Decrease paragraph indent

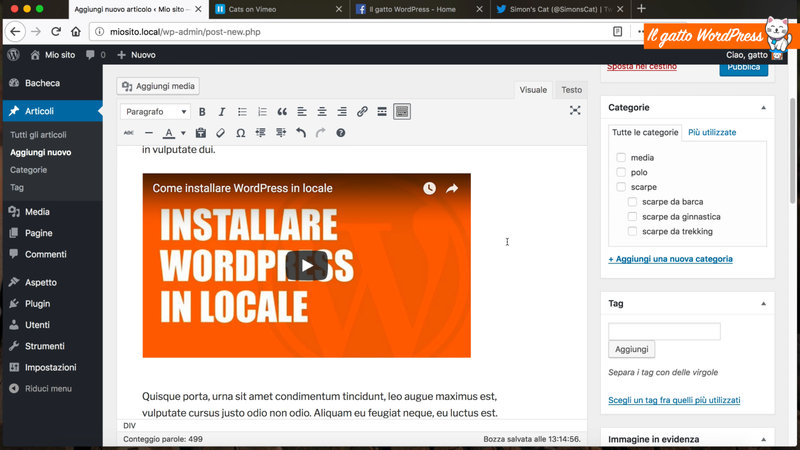[x=261, y=133]
